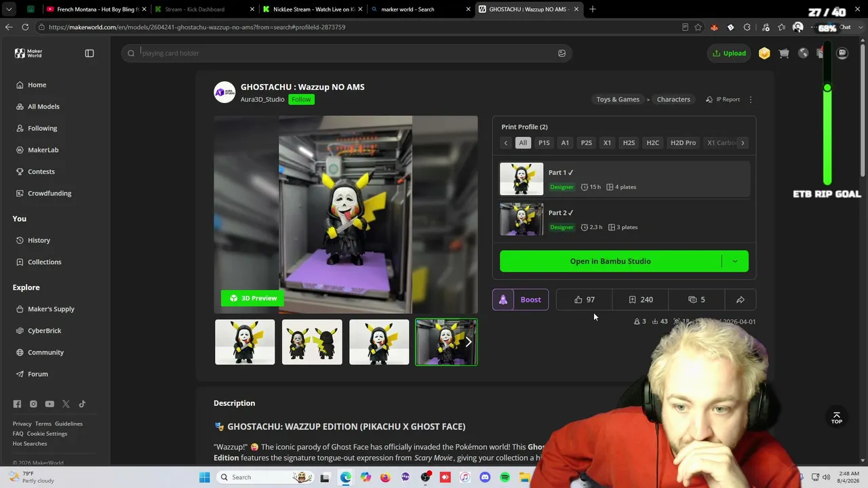
Task: Show more printer filter options
Action: [743, 143]
